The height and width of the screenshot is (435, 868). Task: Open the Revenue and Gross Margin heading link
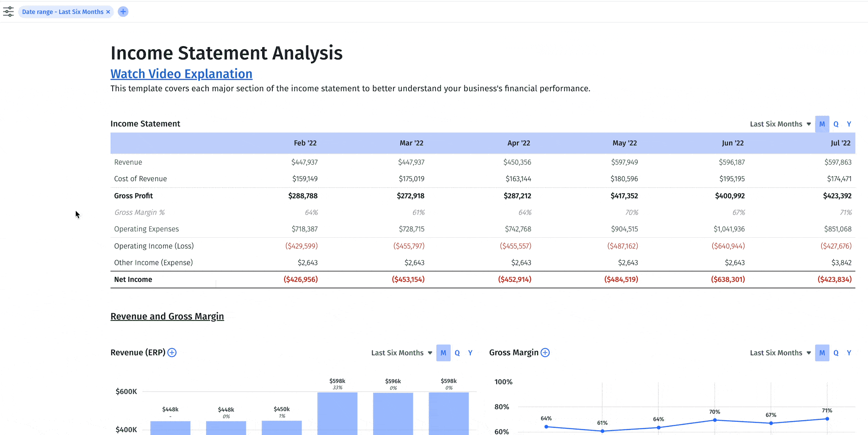click(x=167, y=316)
